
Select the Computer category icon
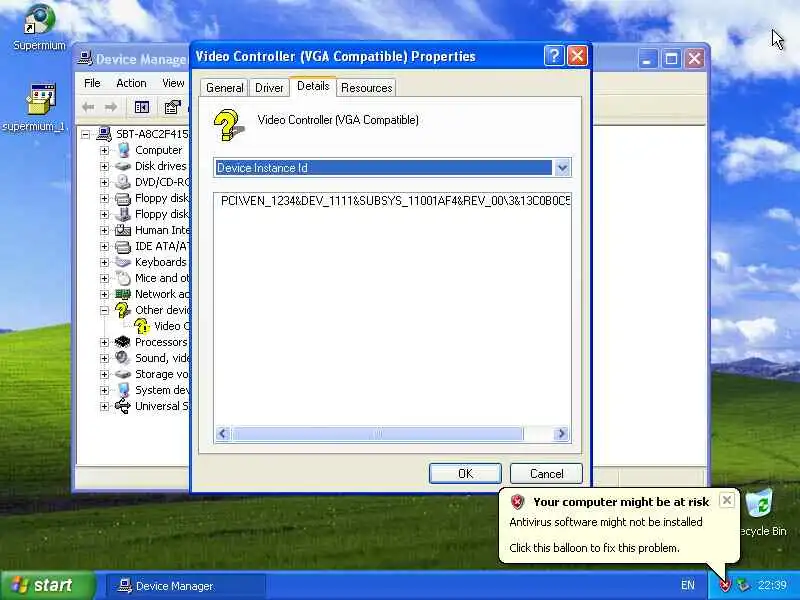(123, 150)
